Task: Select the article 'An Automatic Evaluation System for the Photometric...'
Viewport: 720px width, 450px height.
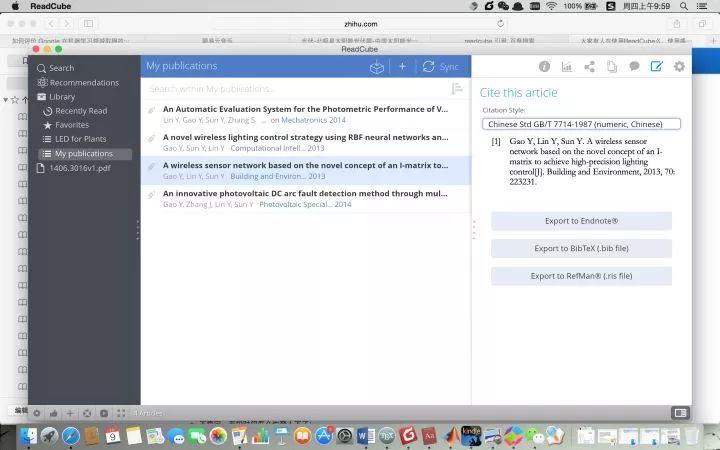Action: pyautogui.click(x=306, y=114)
